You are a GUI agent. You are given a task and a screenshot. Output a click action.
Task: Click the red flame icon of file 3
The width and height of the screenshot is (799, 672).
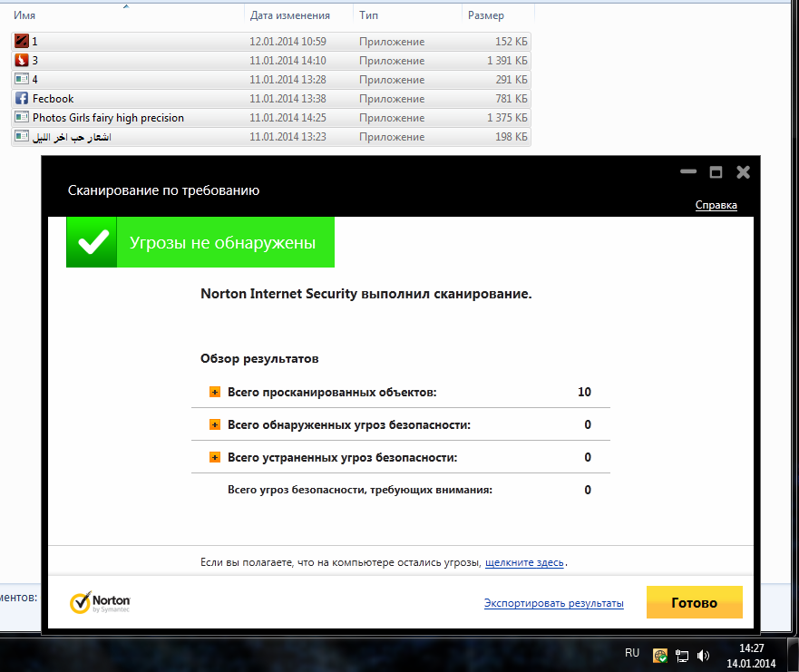[x=22, y=60]
